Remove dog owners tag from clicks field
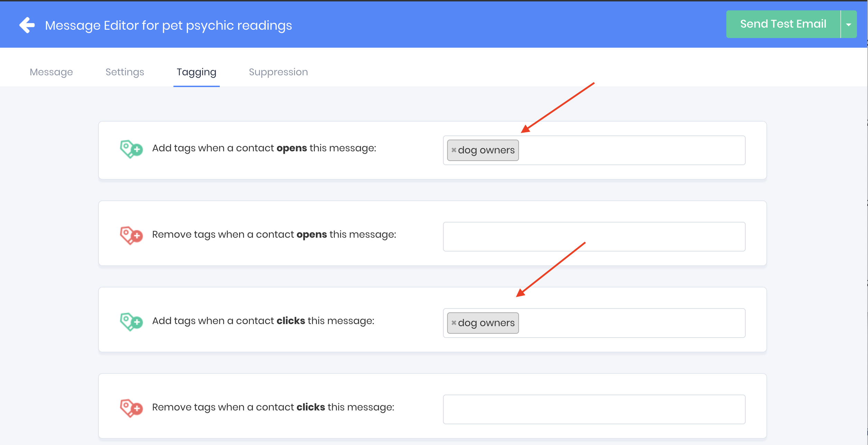Screen dimensions: 868x445 (454, 323)
